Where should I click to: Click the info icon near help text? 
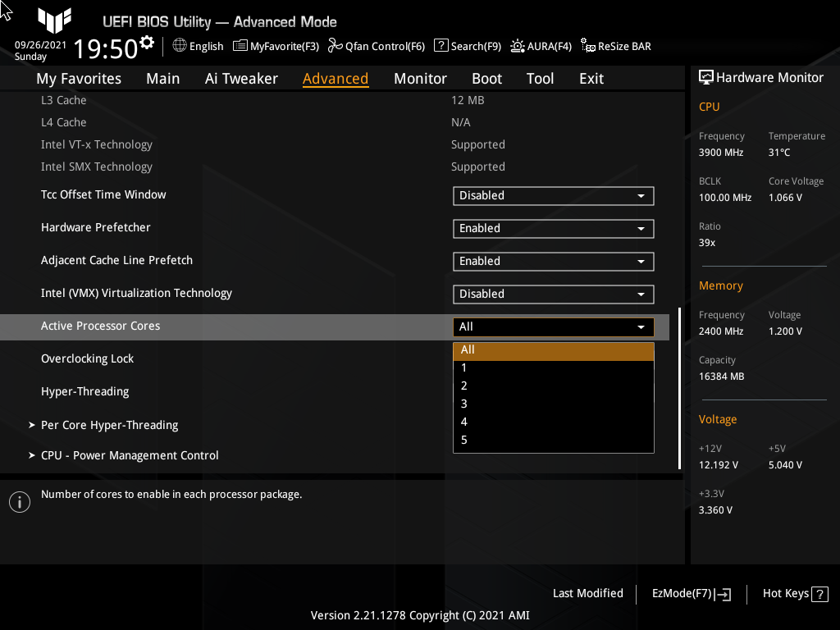[x=19, y=501]
